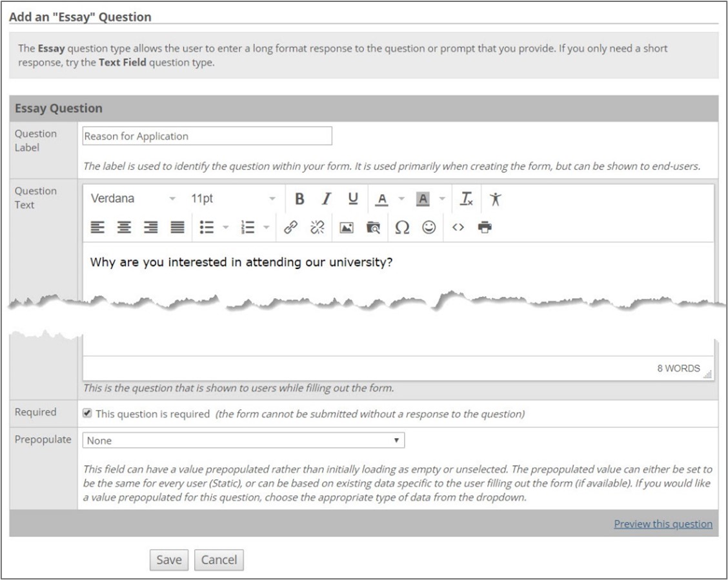
Task: Print the editor content
Action: 485,227
